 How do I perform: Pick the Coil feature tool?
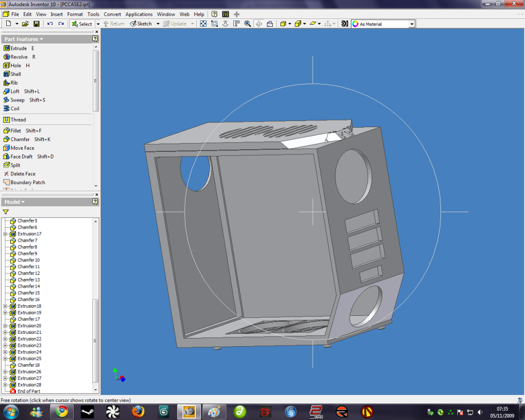[11, 109]
